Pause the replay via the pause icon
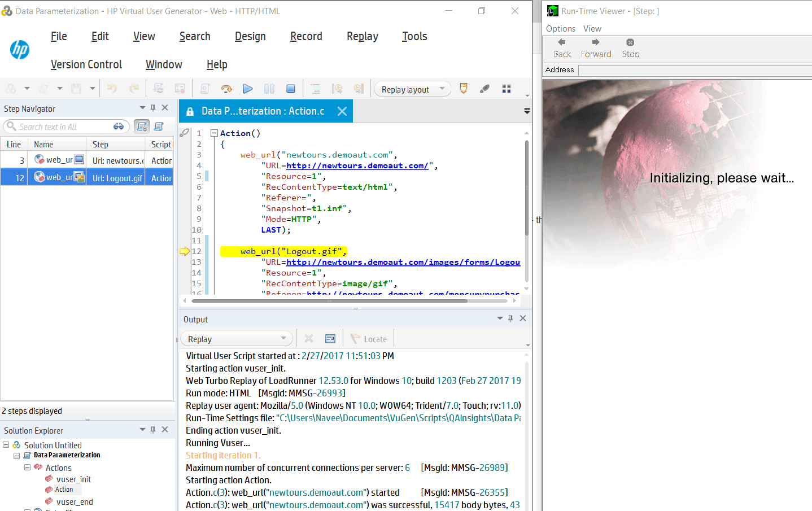The width and height of the screenshot is (812, 511). pyautogui.click(x=269, y=89)
